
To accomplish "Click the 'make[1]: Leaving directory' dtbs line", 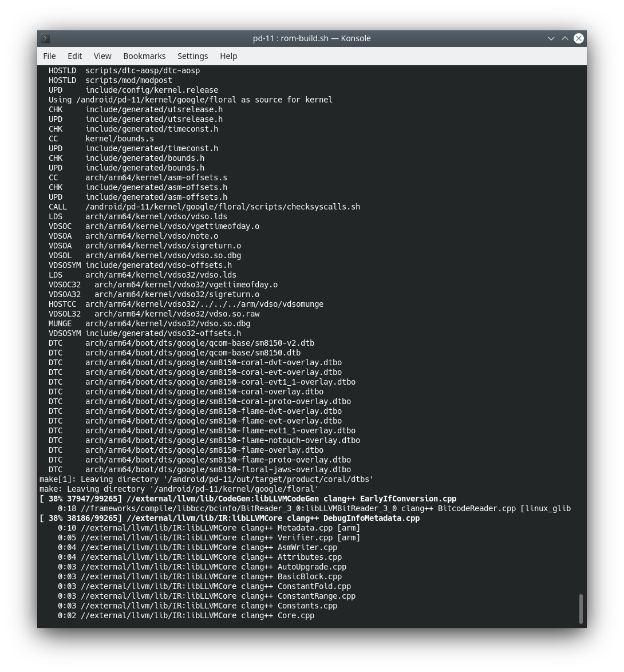I will point(207,480).
